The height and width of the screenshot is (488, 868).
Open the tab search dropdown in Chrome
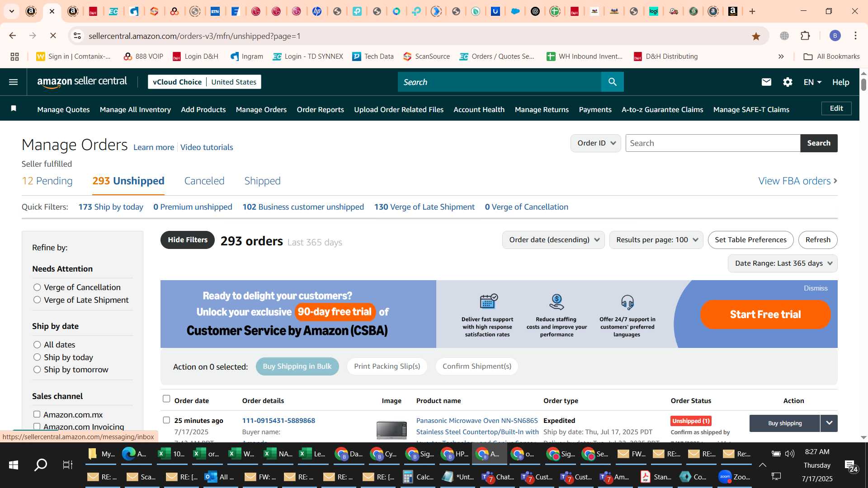point(11,11)
